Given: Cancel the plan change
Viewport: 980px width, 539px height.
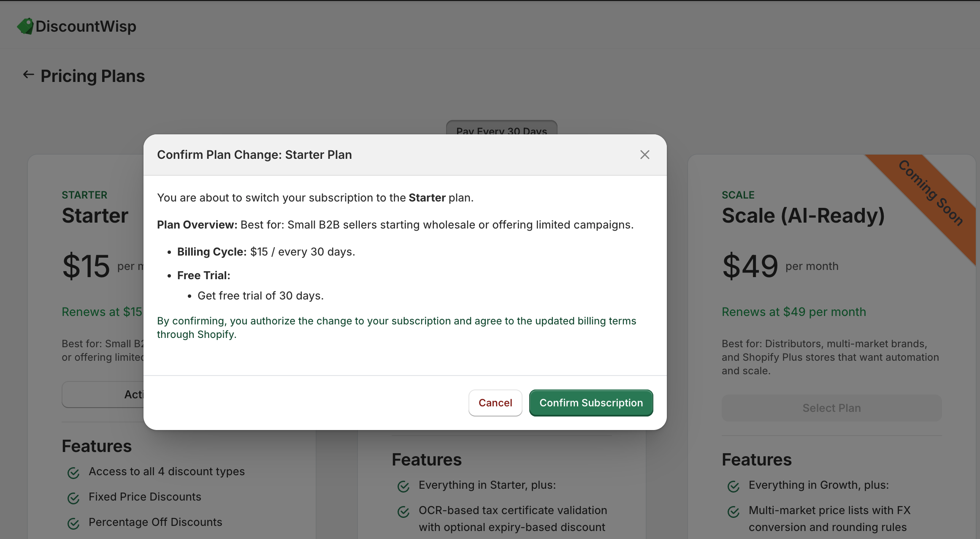Looking at the screenshot, I should [495, 403].
